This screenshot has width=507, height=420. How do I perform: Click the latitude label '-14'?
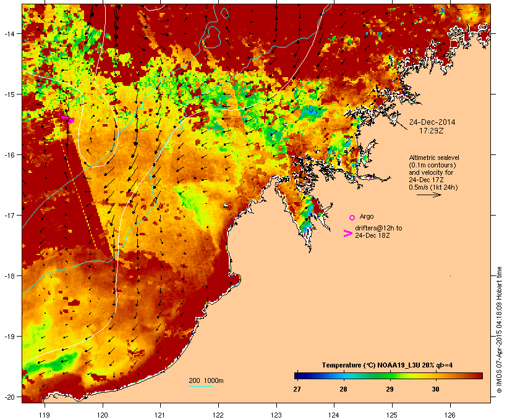click(9, 33)
